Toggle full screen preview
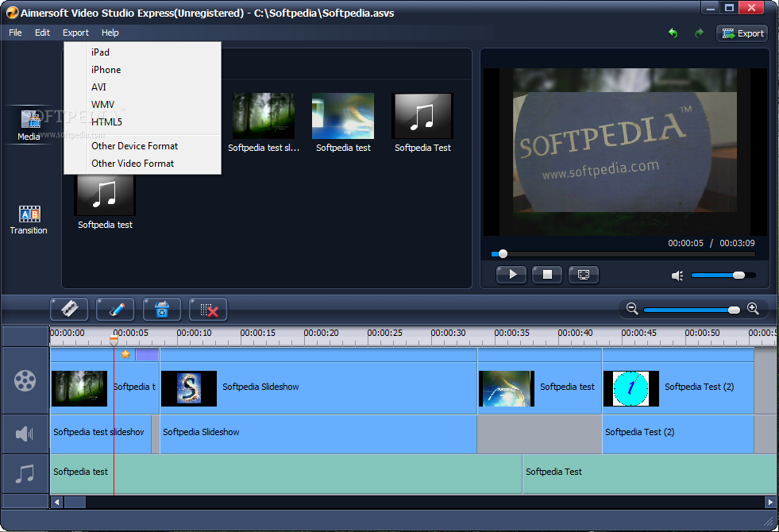Image resolution: width=779 pixels, height=532 pixels. 583,274
